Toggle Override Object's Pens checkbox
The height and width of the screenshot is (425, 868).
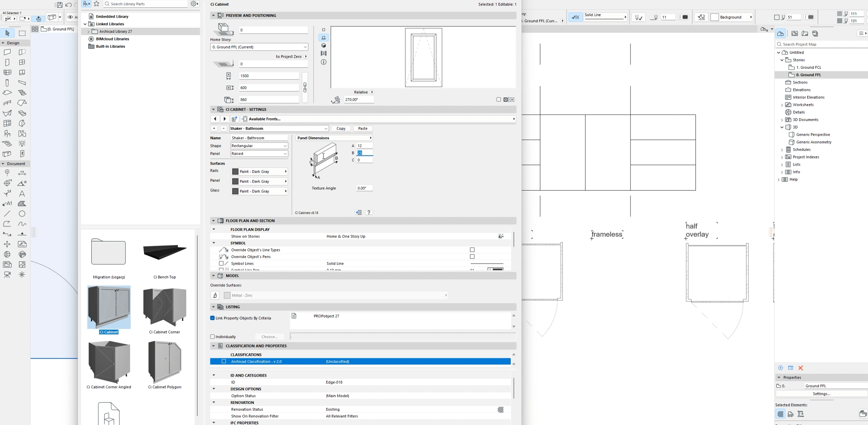(x=472, y=257)
